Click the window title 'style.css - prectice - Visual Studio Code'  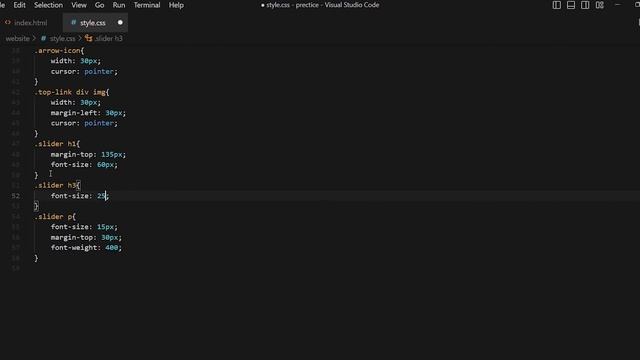[322, 5]
